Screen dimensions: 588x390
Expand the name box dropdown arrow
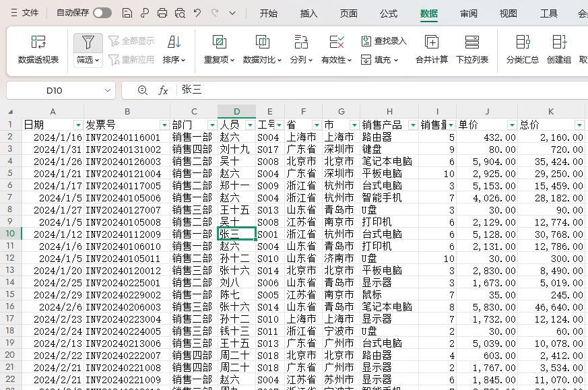[x=106, y=90]
